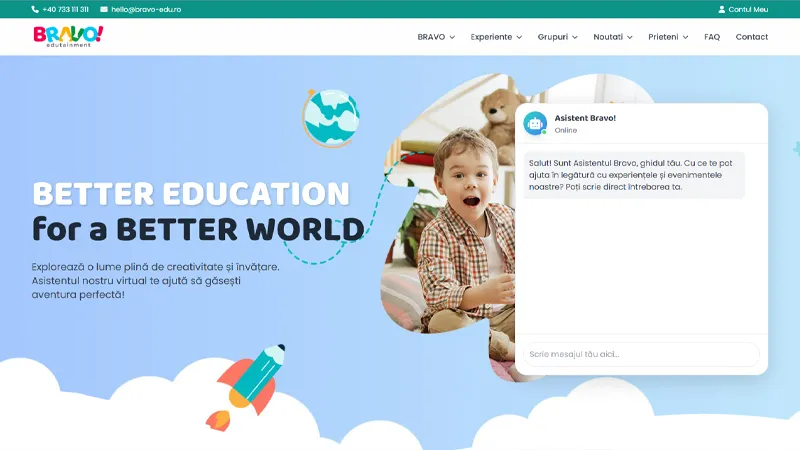This screenshot has height=450, width=800.
Task: Click the Online status text
Action: point(566,130)
